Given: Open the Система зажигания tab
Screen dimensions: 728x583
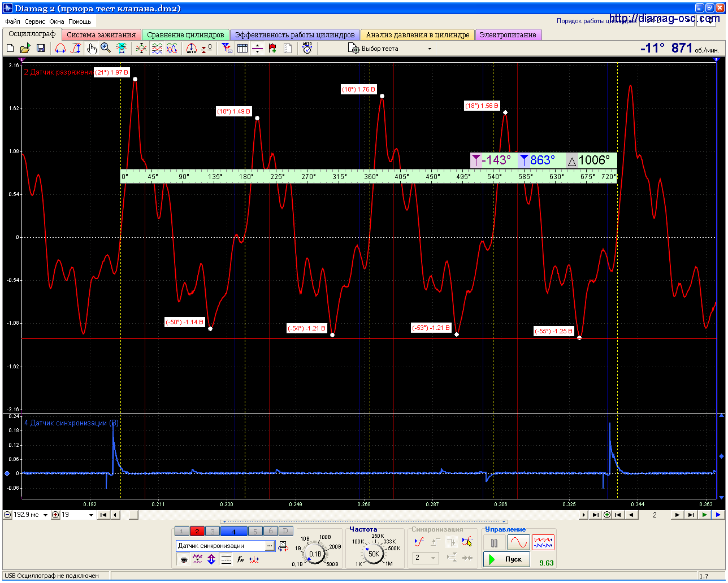Looking at the screenshot, I should 101,34.
